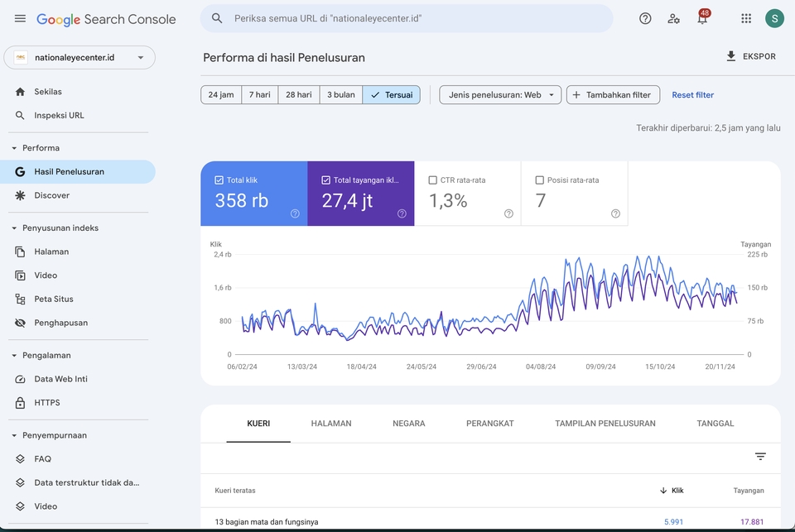
Task: Open the help question mark icon
Action: (645, 18)
